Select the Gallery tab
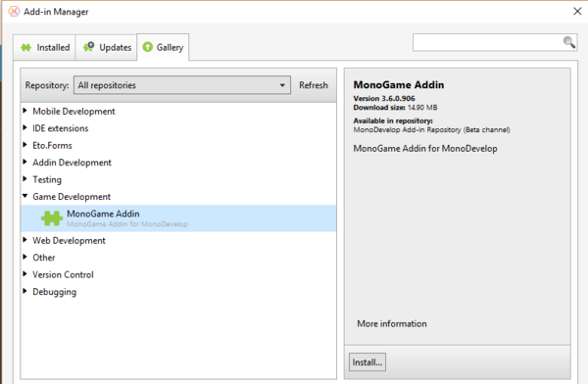Viewport: 588px width, 384px height. pyautogui.click(x=163, y=47)
